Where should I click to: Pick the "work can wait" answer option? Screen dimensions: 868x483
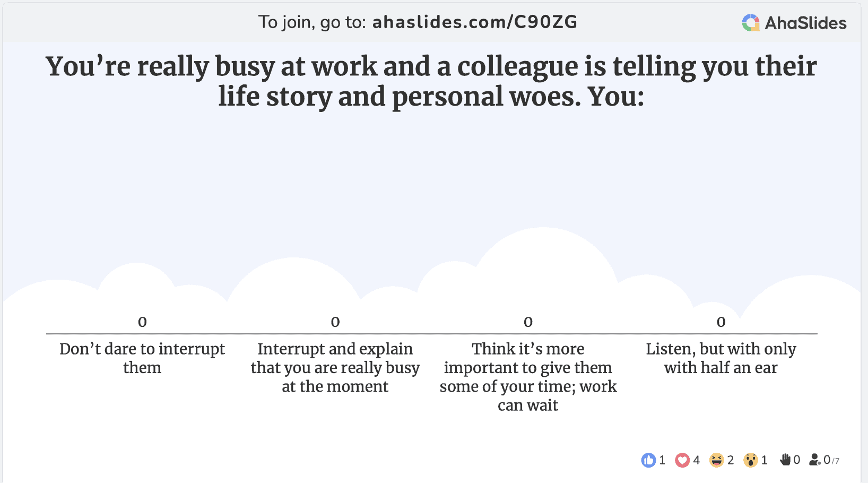point(528,377)
